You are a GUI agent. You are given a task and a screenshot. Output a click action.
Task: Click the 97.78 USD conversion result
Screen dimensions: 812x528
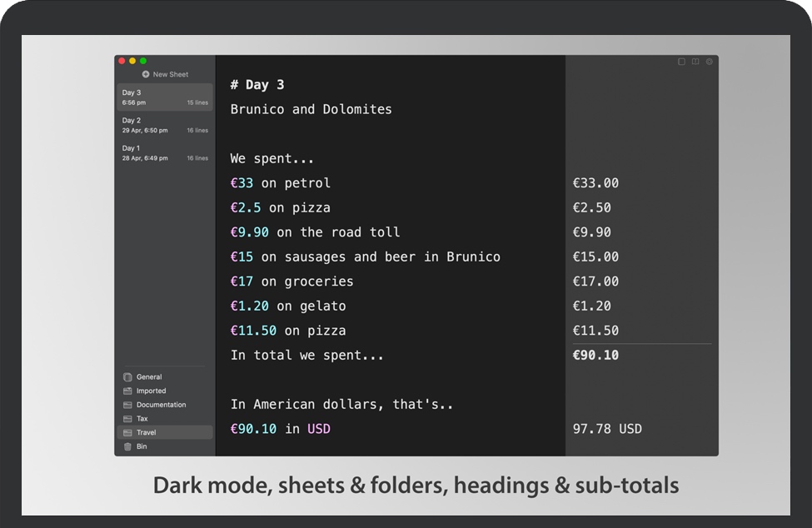(x=607, y=429)
